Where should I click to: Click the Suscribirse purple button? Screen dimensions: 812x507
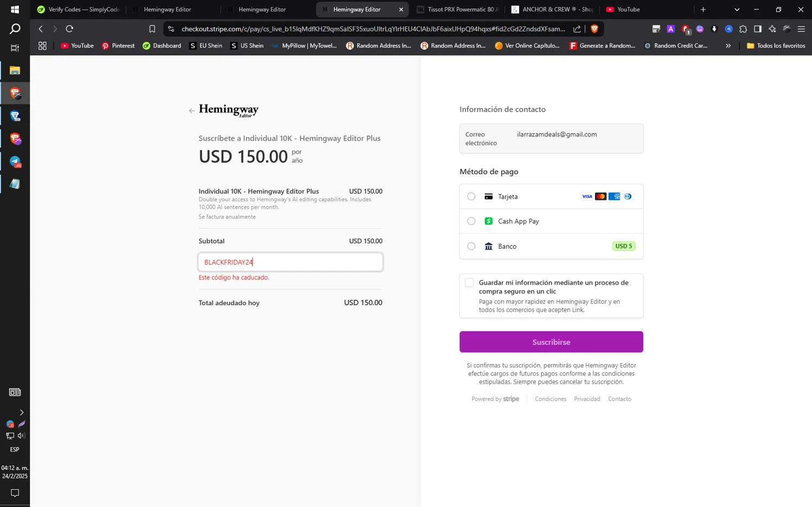pyautogui.click(x=551, y=342)
